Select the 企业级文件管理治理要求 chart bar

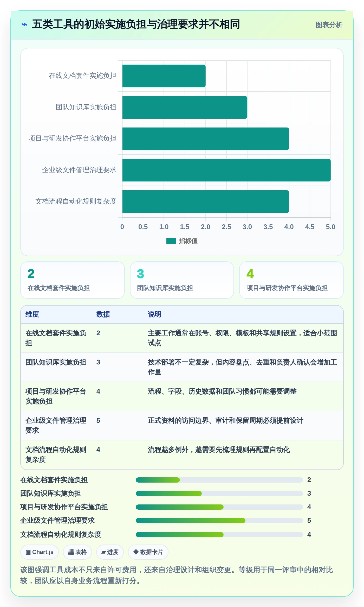point(226,170)
